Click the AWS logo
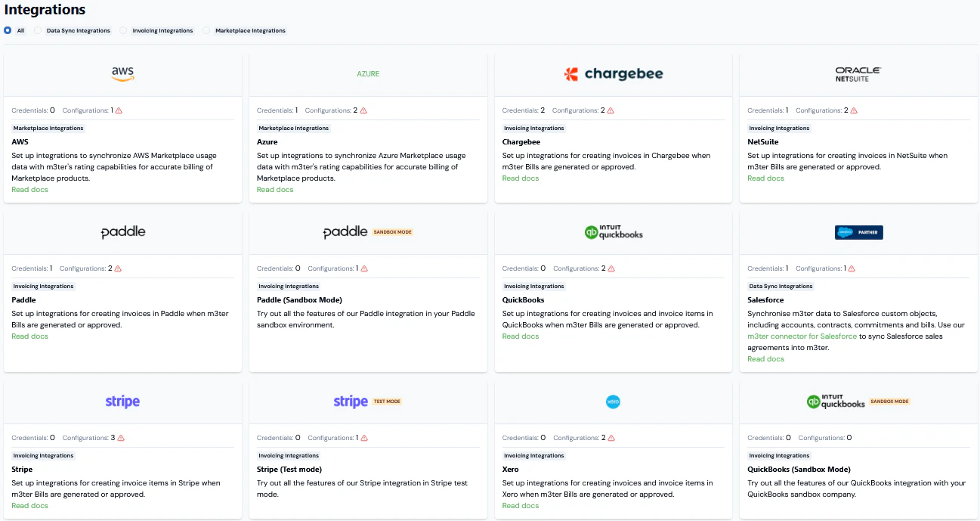The image size is (980, 521). [x=122, y=73]
